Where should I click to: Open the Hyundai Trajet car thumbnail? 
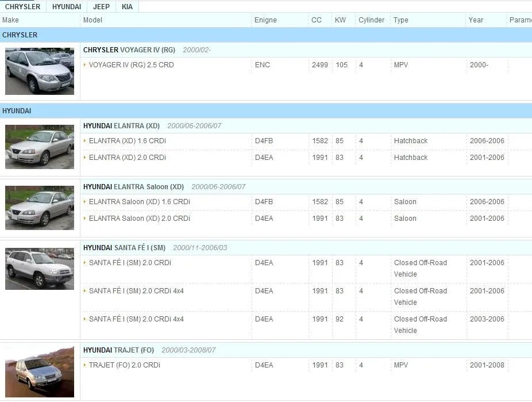[40, 372]
